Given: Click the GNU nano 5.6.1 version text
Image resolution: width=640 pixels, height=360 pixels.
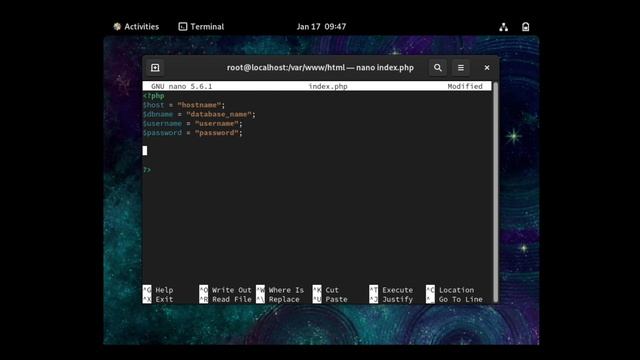Looking at the screenshot, I should point(182,86).
